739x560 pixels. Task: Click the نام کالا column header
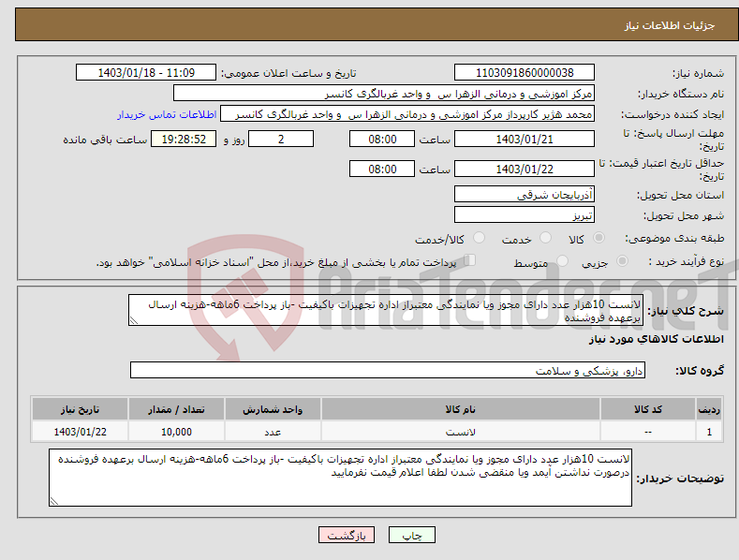point(461,409)
